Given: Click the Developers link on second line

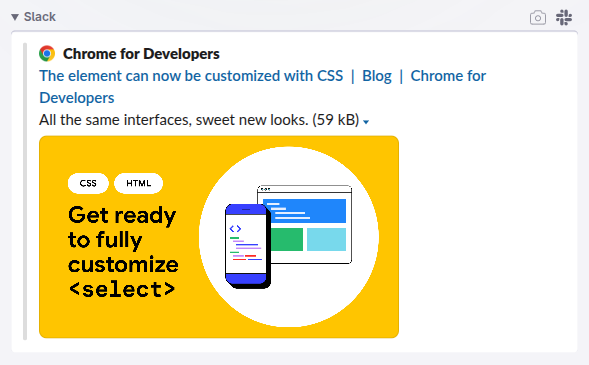Looking at the screenshot, I should point(77,98).
